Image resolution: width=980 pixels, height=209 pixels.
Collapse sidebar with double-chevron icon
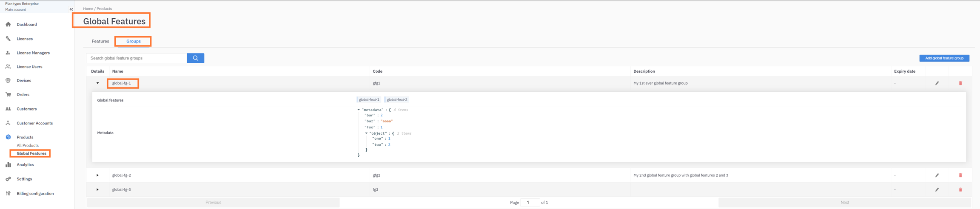(71, 9)
